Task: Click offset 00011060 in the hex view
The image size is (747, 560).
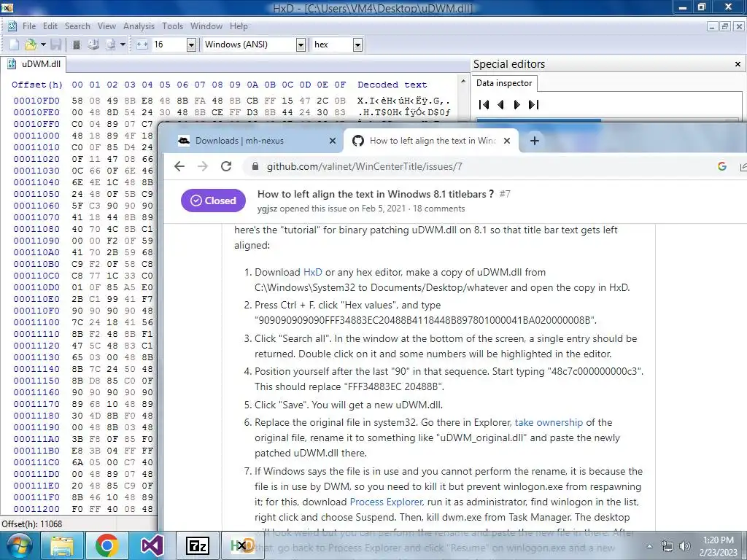Action: click(x=36, y=206)
